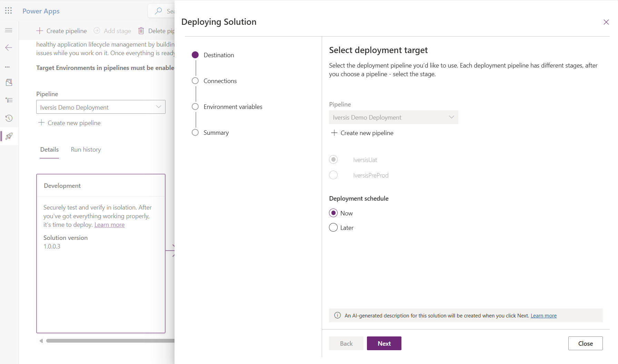The width and height of the screenshot is (618, 364).
Task: Click the Close button
Action: 586,343
